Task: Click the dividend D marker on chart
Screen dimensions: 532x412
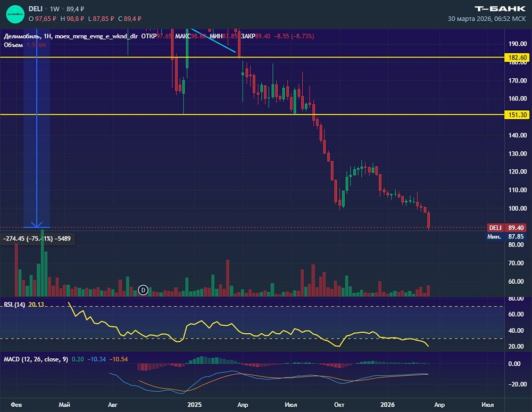Action: [143, 290]
